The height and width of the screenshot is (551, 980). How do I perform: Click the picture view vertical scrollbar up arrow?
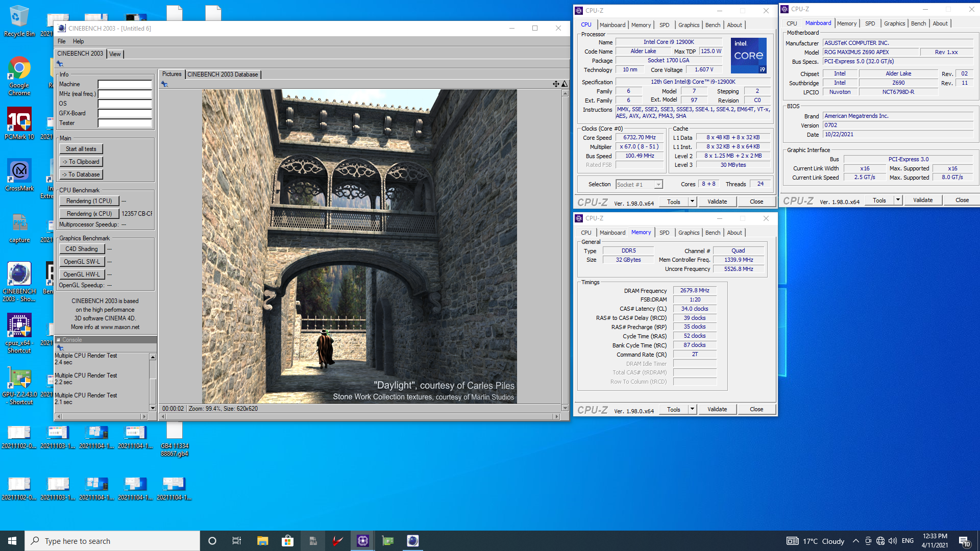pyautogui.click(x=565, y=93)
